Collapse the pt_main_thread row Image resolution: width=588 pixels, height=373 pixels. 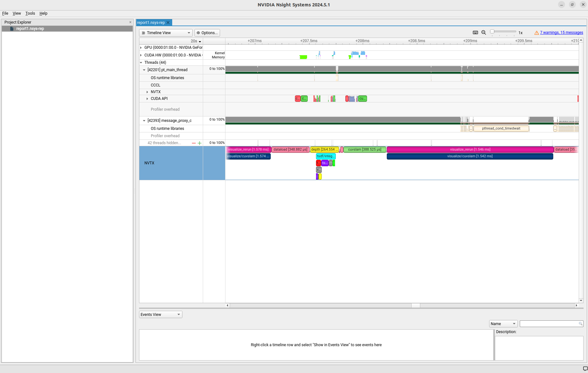point(144,70)
